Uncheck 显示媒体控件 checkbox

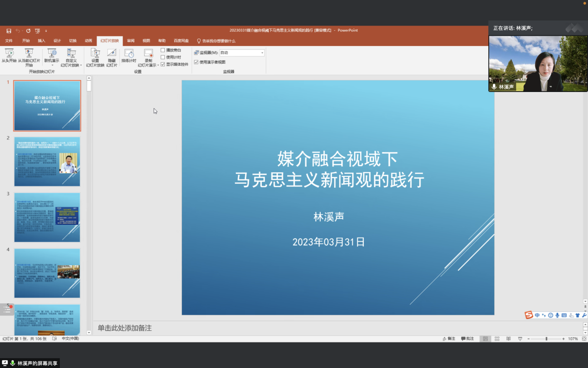tap(163, 64)
